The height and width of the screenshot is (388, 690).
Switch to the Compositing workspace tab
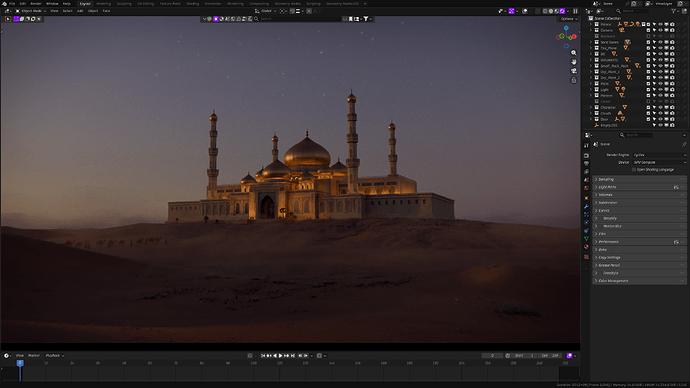259,4
